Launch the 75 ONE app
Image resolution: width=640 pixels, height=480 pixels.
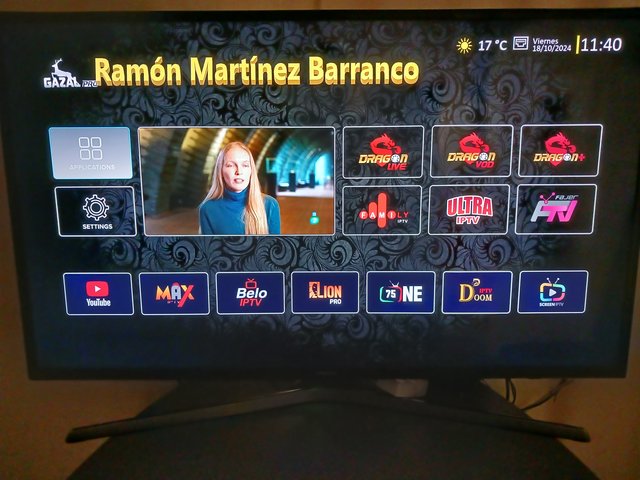coord(400,292)
